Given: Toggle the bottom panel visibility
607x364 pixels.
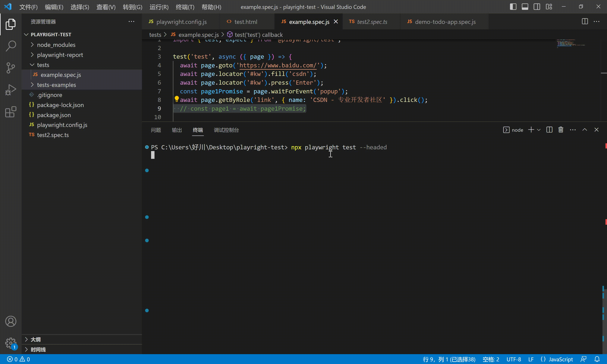Looking at the screenshot, I should coord(525,7).
